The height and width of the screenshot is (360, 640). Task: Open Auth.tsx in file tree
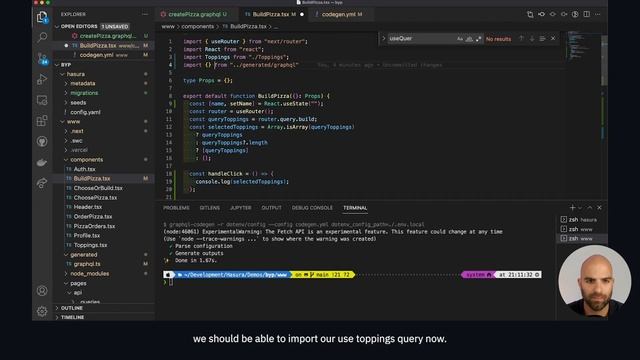84,169
